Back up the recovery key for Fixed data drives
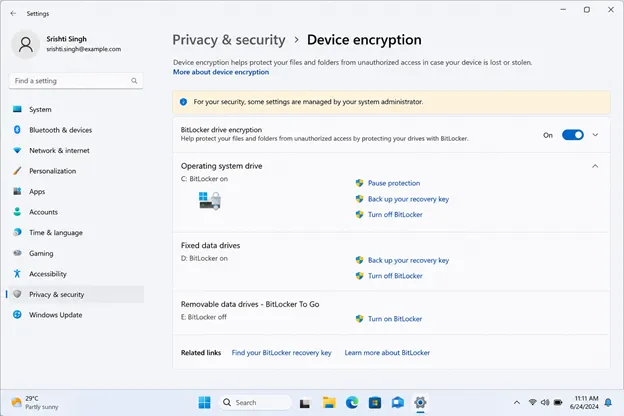This screenshot has height=416, width=624. click(408, 260)
